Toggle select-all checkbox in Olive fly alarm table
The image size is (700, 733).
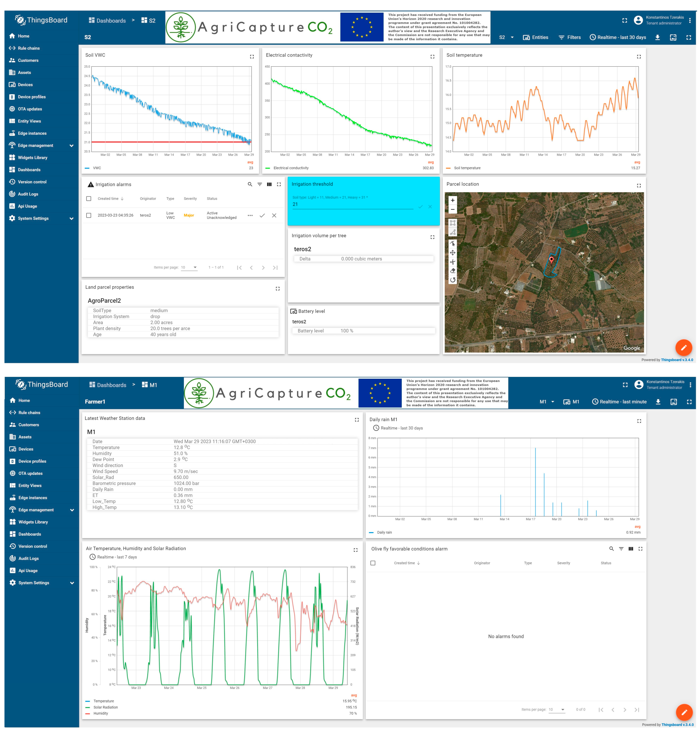click(373, 563)
